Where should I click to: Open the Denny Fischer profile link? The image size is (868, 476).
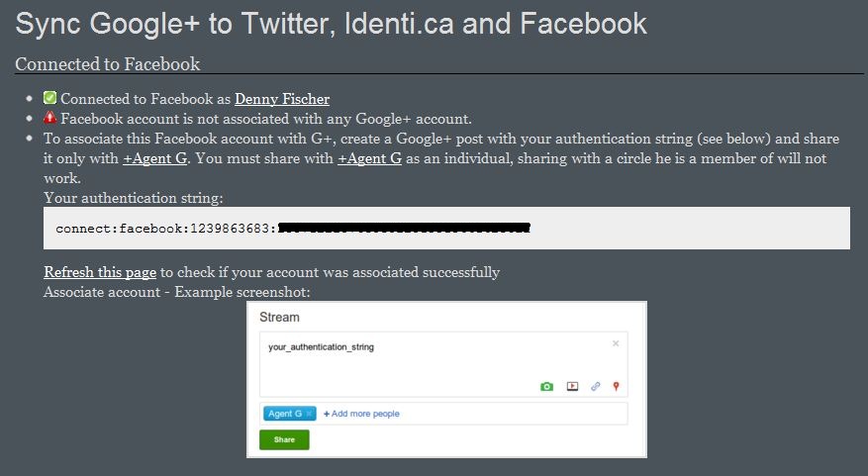click(282, 99)
